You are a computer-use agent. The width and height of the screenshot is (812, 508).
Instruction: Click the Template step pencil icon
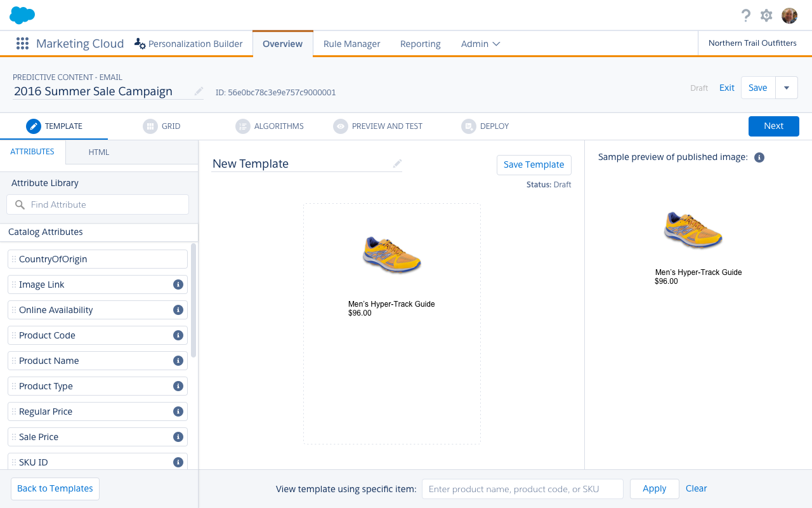tap(34, 126)
